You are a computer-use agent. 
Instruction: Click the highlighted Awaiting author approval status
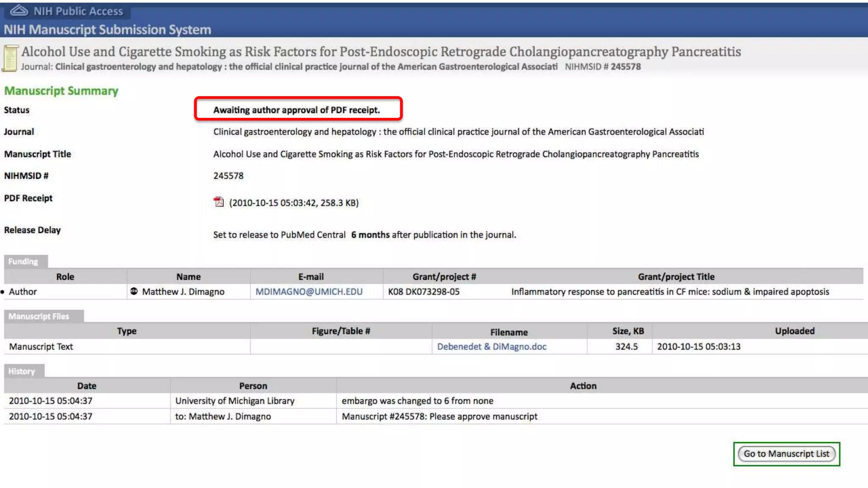[x=297, y=110]
